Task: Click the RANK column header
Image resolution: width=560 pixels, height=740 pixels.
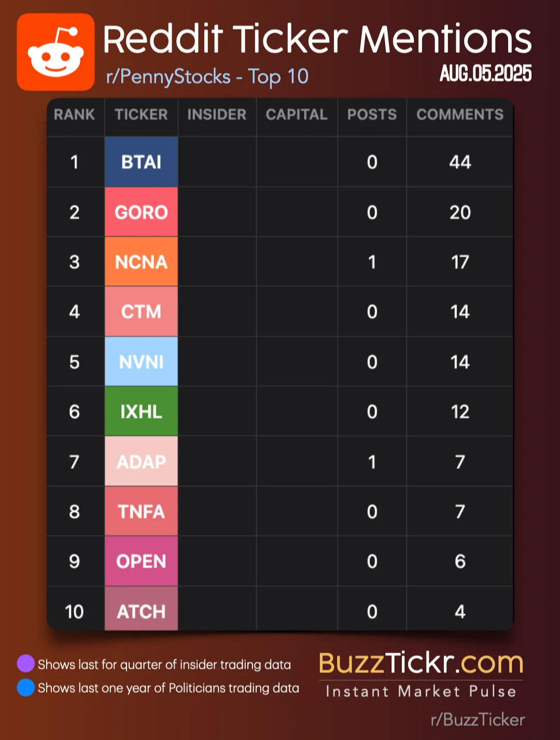Action: (x=75, y=114)
